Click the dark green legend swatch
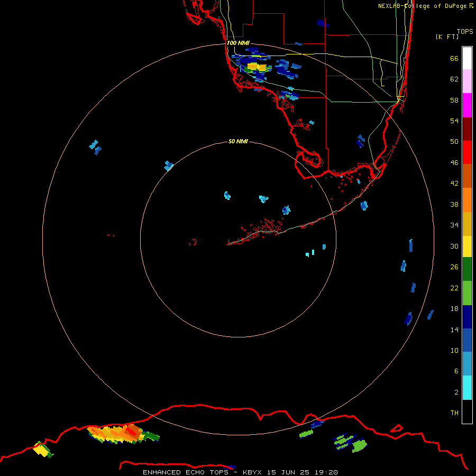The width and height of the screenshot is (476, 476). [467, 269]
